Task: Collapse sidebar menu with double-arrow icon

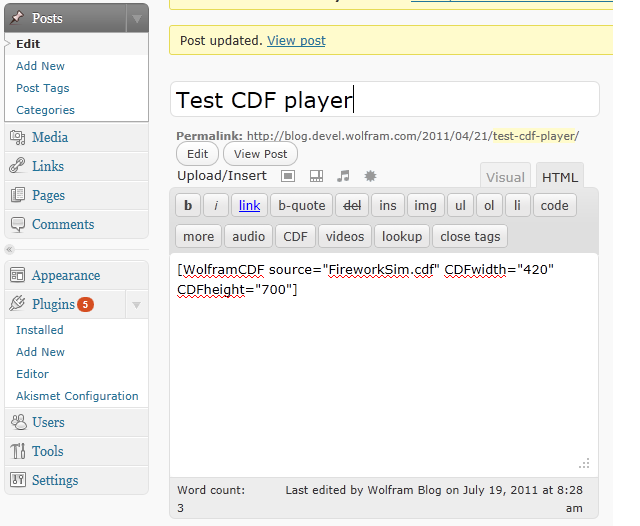Action: [x=9, y=249]
